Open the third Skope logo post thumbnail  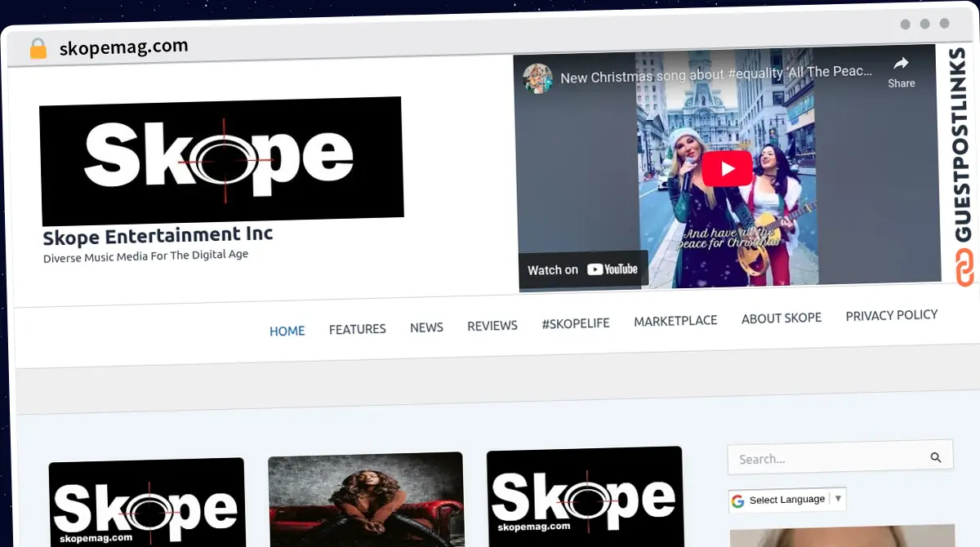point(585,496)
